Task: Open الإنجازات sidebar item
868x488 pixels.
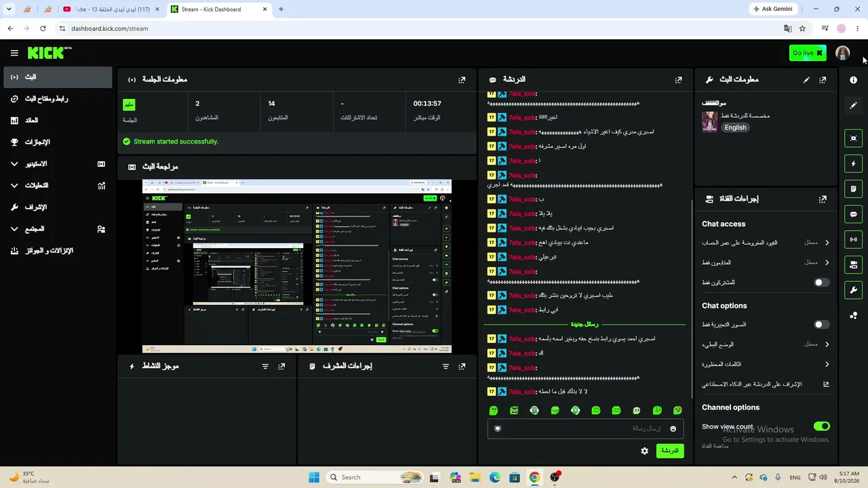Action: click(58, 142)
